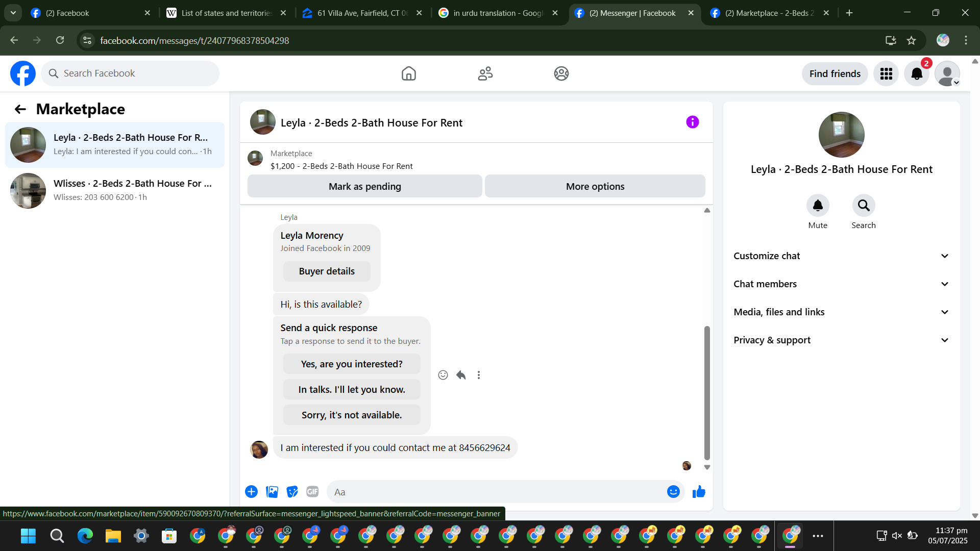Expand Media, files and links section

pos(841,312)
